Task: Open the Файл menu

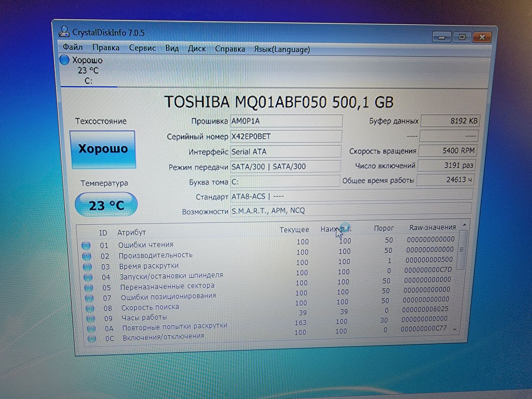Action: pyautogui.click(x=73, y=47)
